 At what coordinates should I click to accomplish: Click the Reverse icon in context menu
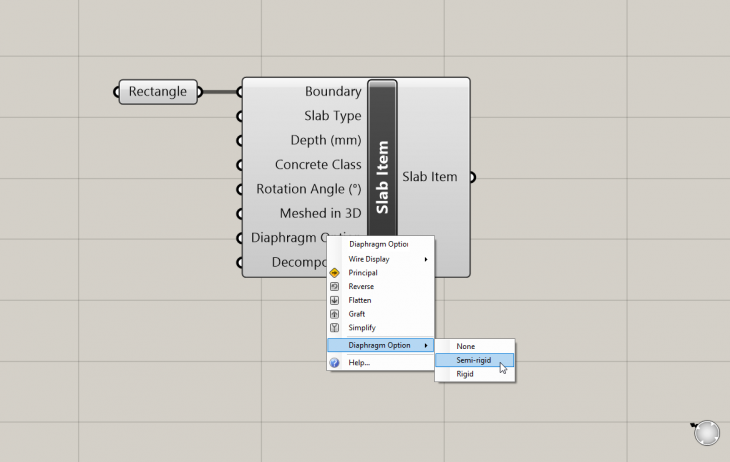[x=334, y=286]
